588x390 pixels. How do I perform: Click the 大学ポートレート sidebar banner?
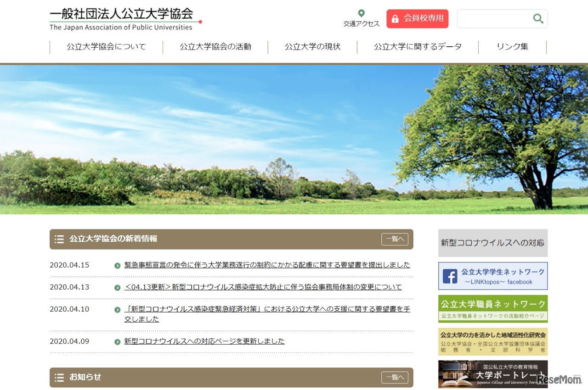pos(492,374)
